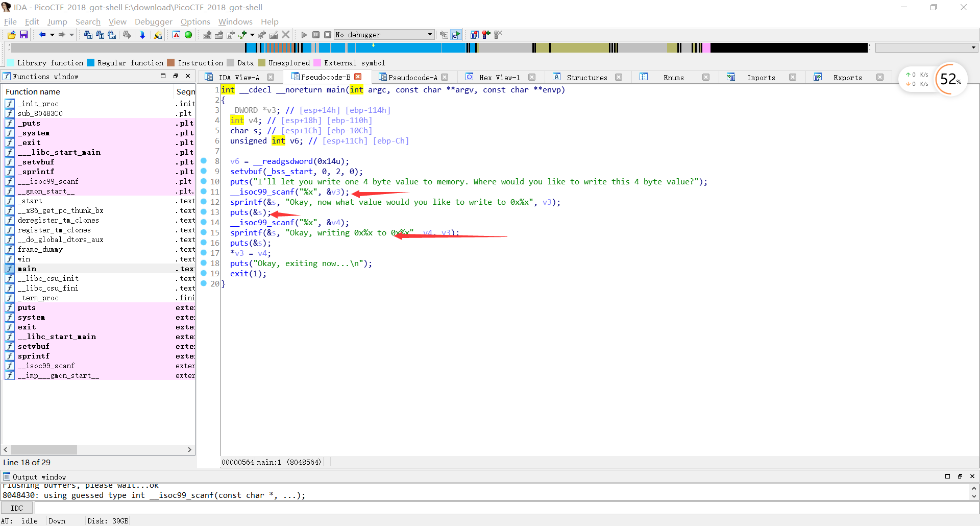Switch to the Imports tab

pos(761,78)
